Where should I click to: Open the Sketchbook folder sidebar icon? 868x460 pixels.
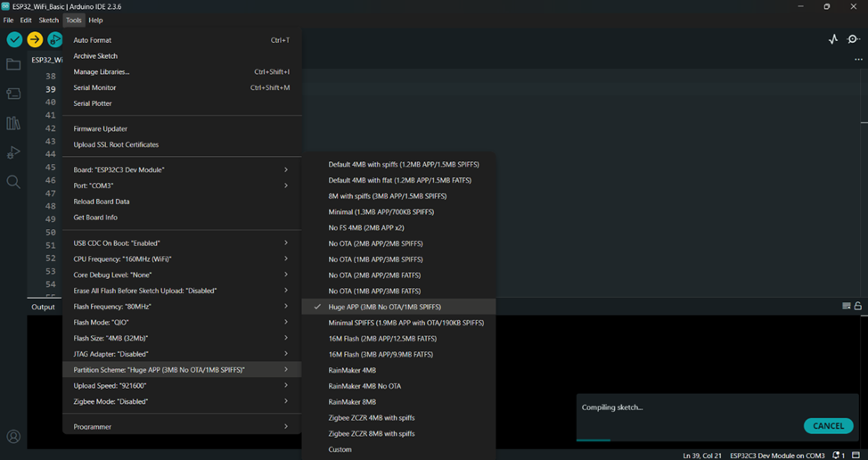click(13, 64)
